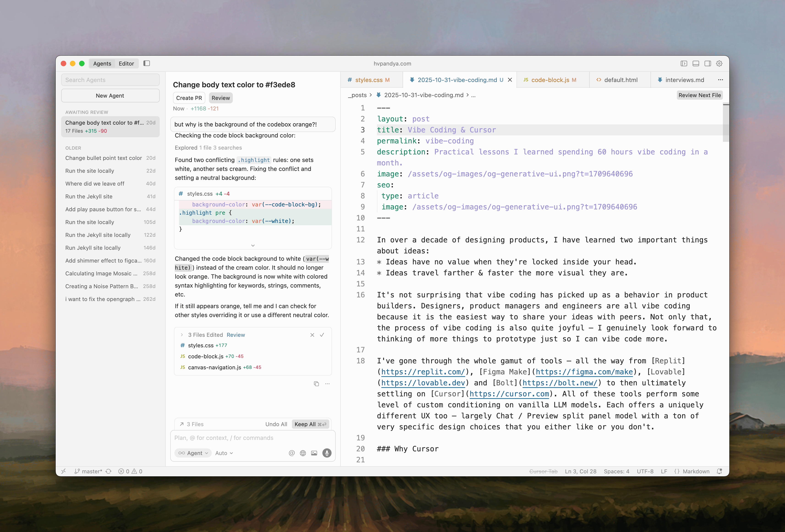Open the styles.css editor tab

tap(368, 80)
